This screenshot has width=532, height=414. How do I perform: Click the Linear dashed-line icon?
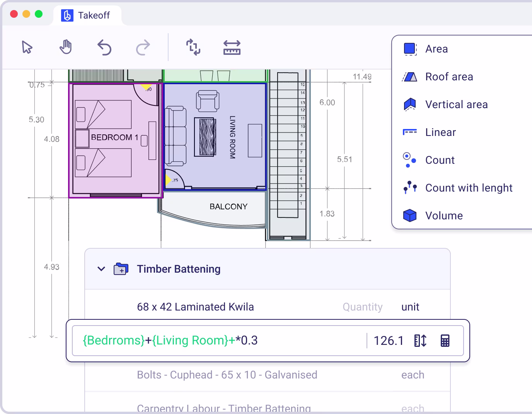tap(410, 132)
